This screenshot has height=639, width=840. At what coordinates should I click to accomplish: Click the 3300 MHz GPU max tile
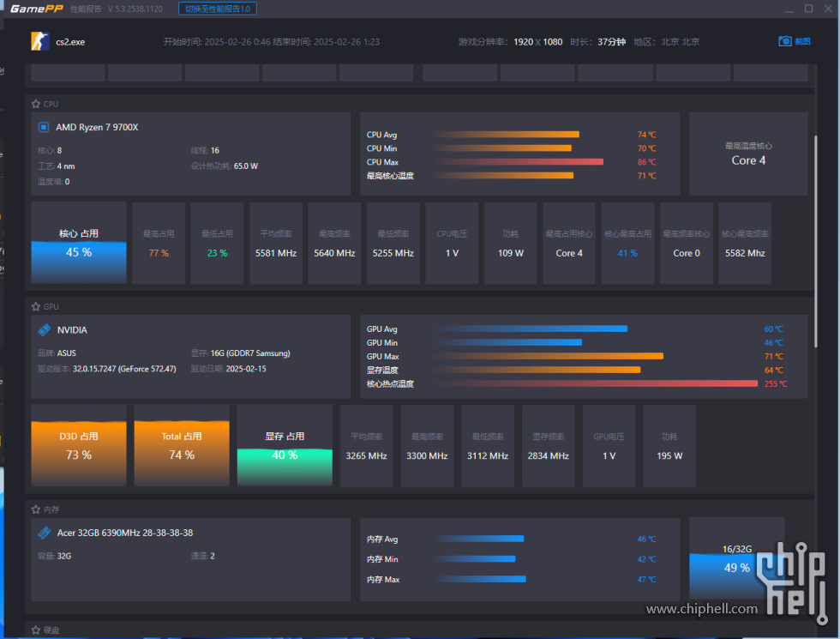pyautogui.click(x=427, y=445)
